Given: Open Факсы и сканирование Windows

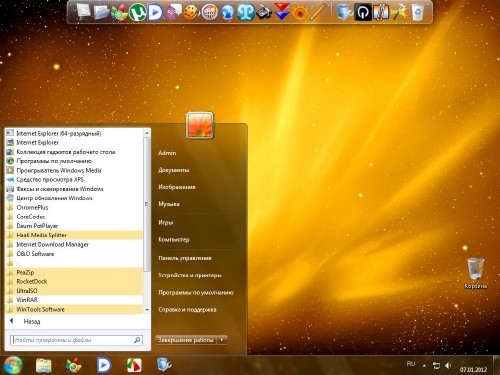Looking at the screenshot, I should [74, 189].
